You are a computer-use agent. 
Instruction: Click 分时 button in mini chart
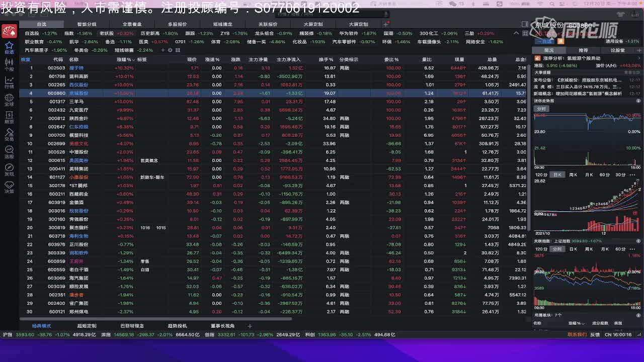541,109
